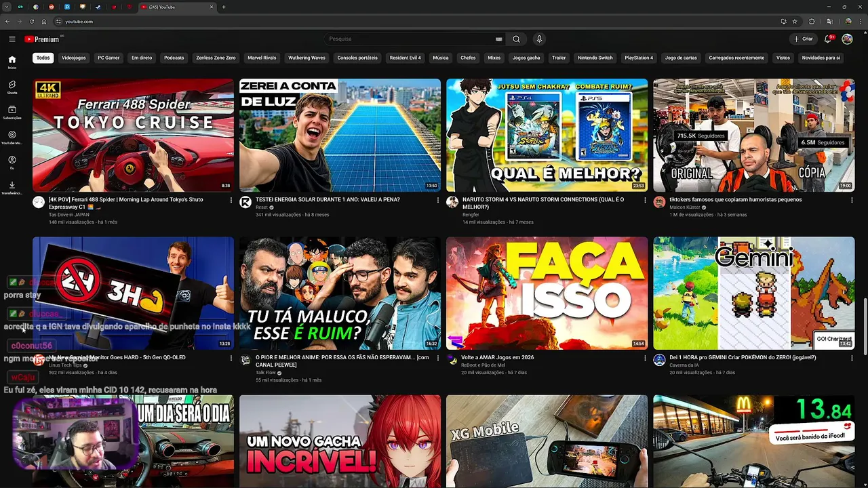This screenshot has width=868, height=488.
Task: Open more options for Volte a AMAR Jogos video
Action: tap(645, 358)
